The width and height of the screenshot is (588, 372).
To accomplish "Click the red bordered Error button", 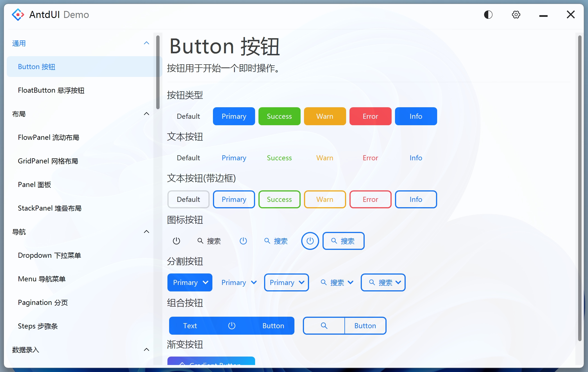I will [370, 199].
